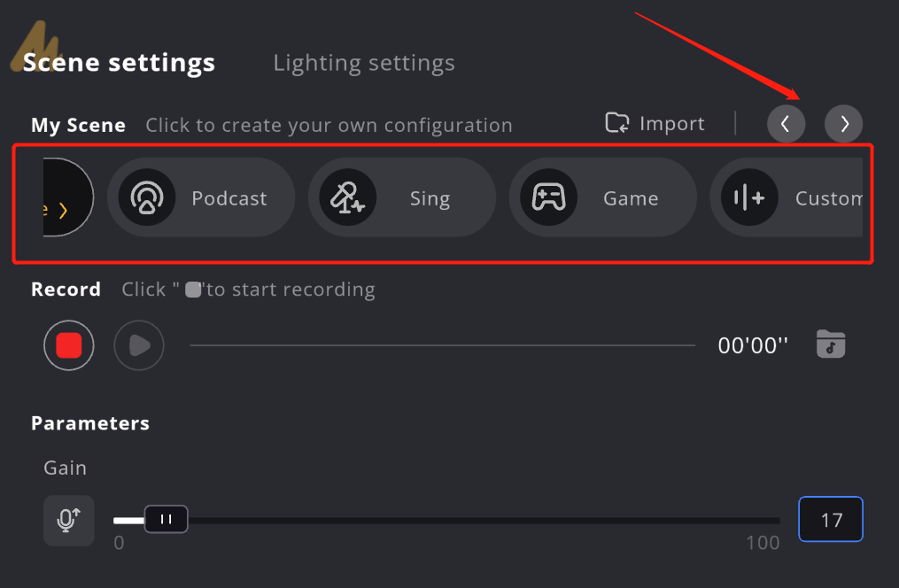The image size is (899, 588).
Task: Switch to the Scene settings tab
Action: click(119, 63)
